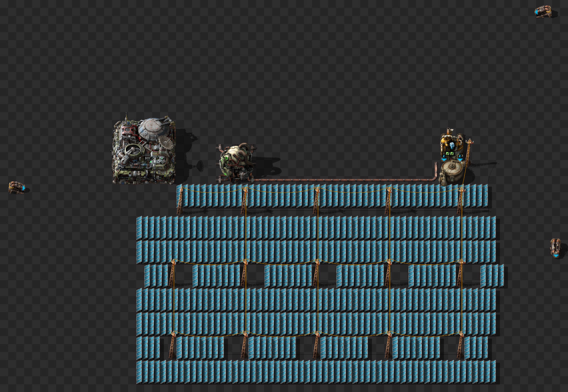Image resolution: width=568 pixels, height=392 pixels.
Task: Click the pump at the right edge
Action: pyautogui.click(x=556, y=248)
